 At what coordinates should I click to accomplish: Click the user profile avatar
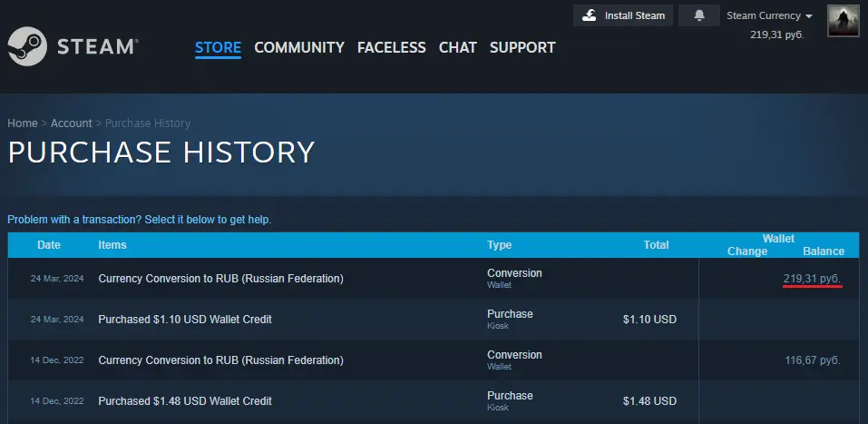[844, 21]
